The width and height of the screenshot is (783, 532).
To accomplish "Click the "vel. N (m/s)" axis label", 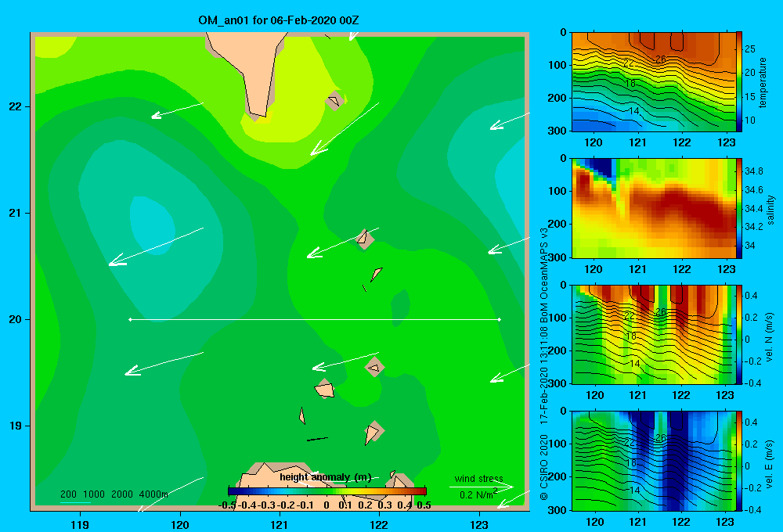I will click(x=769, y=336).
